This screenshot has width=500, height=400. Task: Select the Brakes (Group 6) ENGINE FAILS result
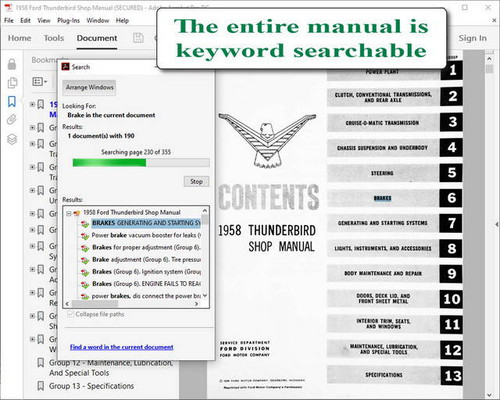point(146,284)
